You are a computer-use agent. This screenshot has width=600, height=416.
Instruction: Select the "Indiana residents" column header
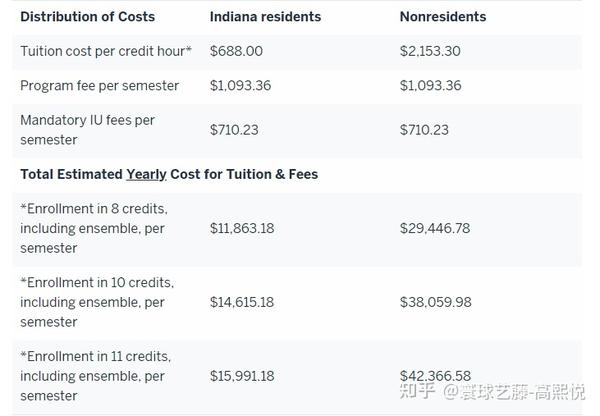pos(265,17)
